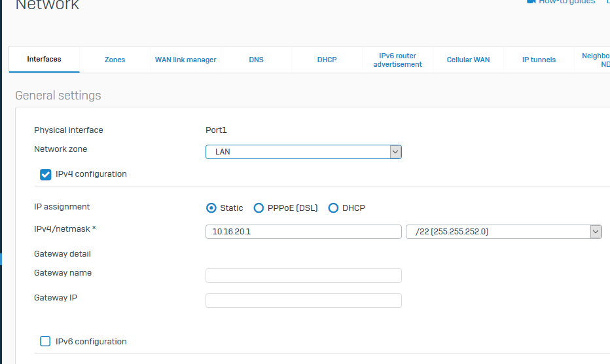Screen dimensions: 610x364
Task: Open the netmask /22 dropdown
Action: 503,232
